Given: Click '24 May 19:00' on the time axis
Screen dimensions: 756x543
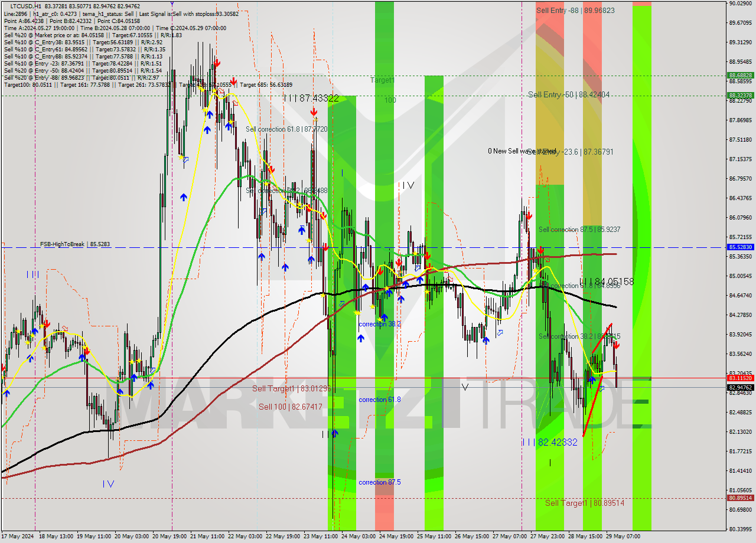Looking at the screenshot, I should pos(396,537).
